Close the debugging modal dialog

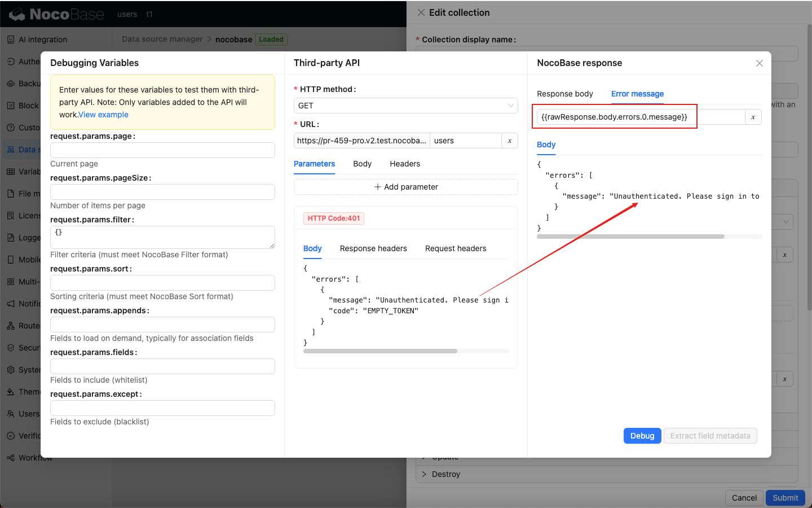[x=759, y=63]
